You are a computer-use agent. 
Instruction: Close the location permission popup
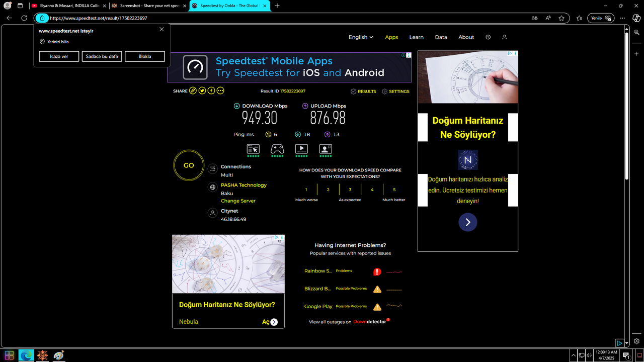[162, 29]
